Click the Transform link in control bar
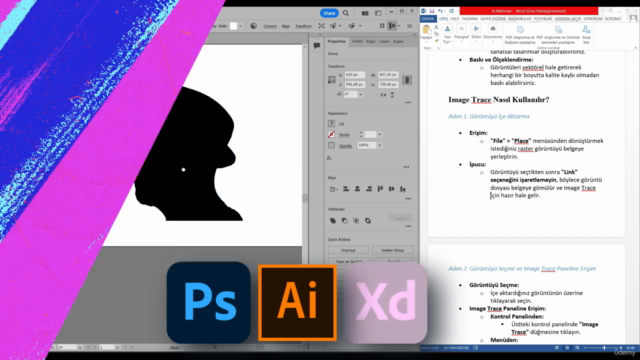The image size is (640, 360). [303, 26]
